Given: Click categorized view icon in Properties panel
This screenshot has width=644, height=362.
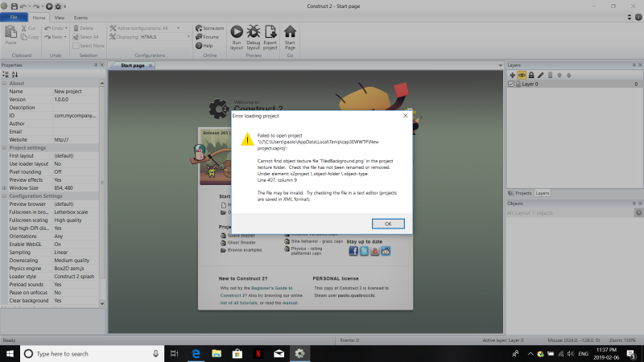Looking at the screenshot, I should 6,74.
